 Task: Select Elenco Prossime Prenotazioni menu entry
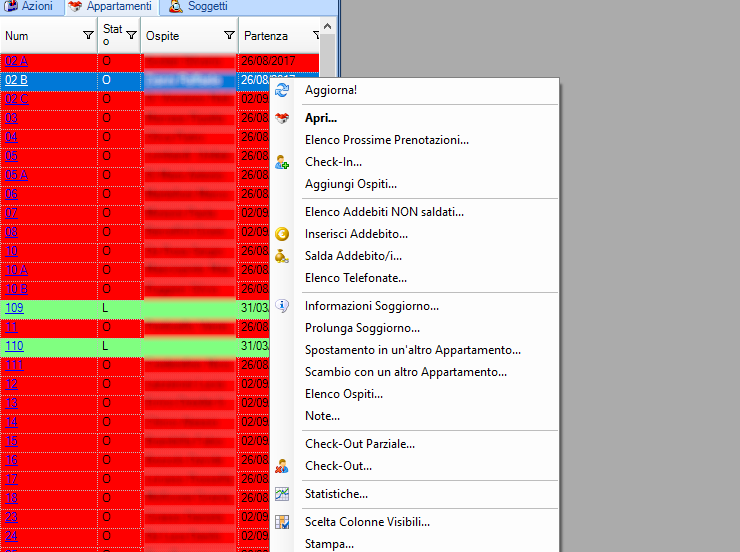coord(386,140)
